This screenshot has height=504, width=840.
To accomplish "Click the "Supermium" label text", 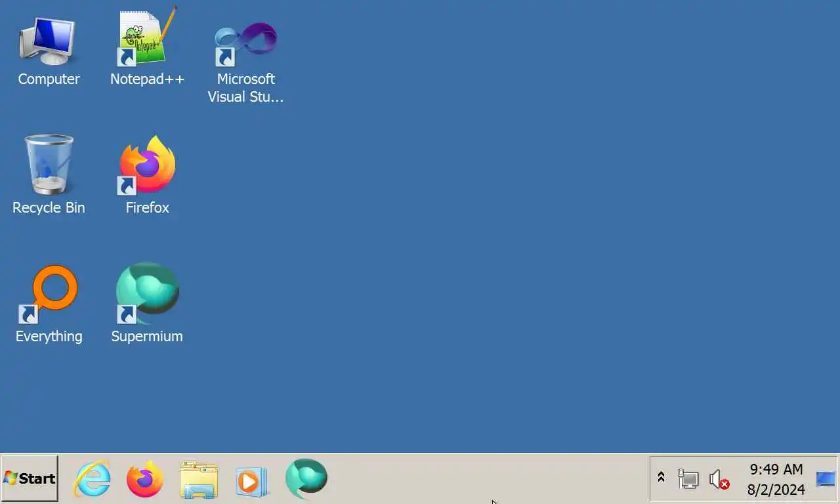I will (x=147, y=337).
